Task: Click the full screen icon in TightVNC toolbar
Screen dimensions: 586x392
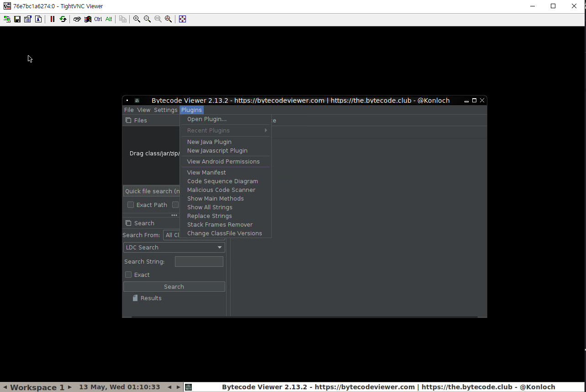Action: click(183, 19)
